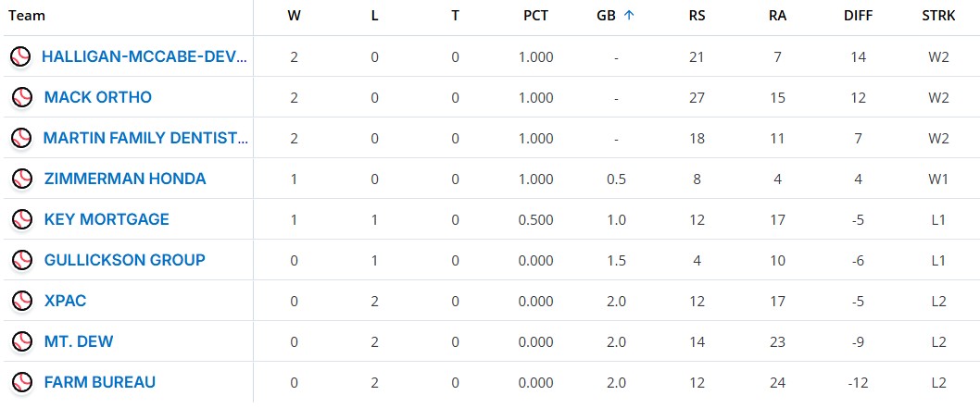Toggle sort arrow on GB column
The height and width of the screenshot is (408, 980).
point(629,16)
